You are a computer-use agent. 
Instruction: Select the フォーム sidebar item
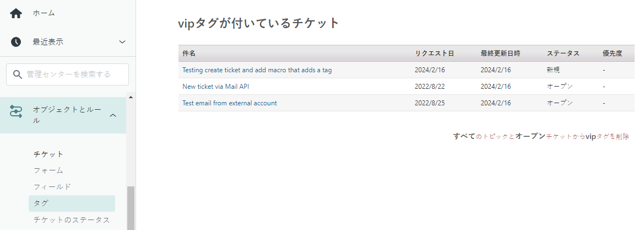pos(48,170)
